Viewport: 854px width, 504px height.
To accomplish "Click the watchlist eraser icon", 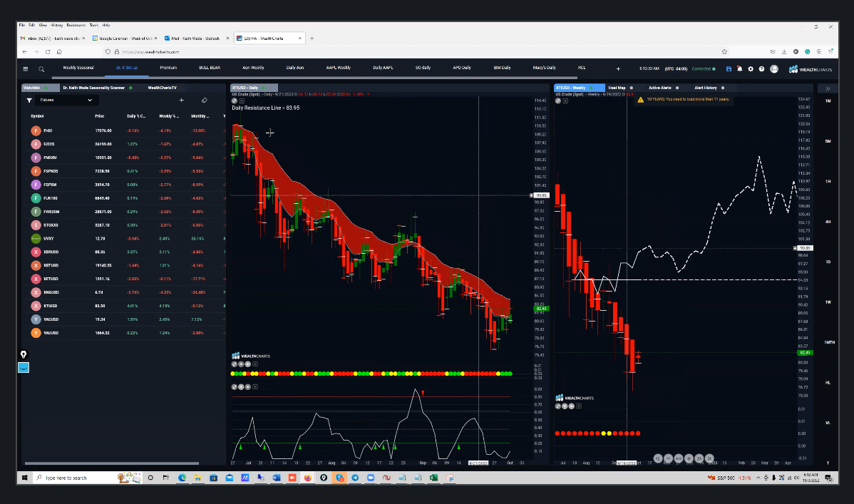I will [x=205, y=101].
